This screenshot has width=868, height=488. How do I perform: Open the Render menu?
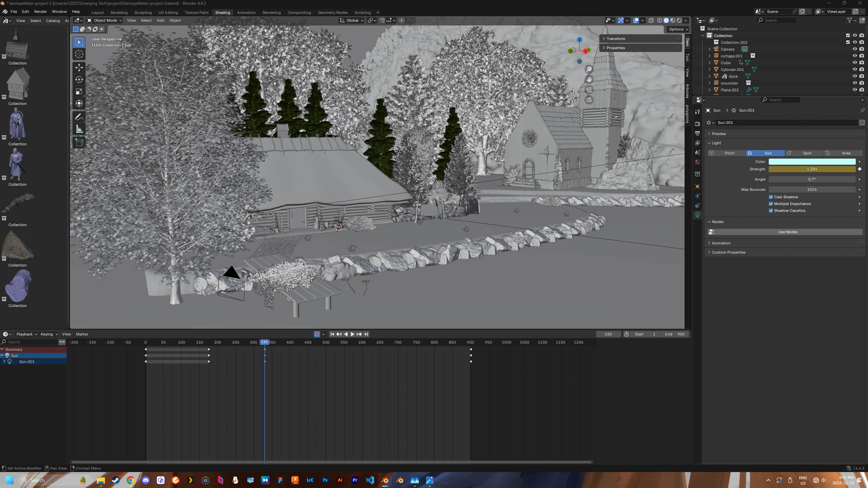[40, 12]
